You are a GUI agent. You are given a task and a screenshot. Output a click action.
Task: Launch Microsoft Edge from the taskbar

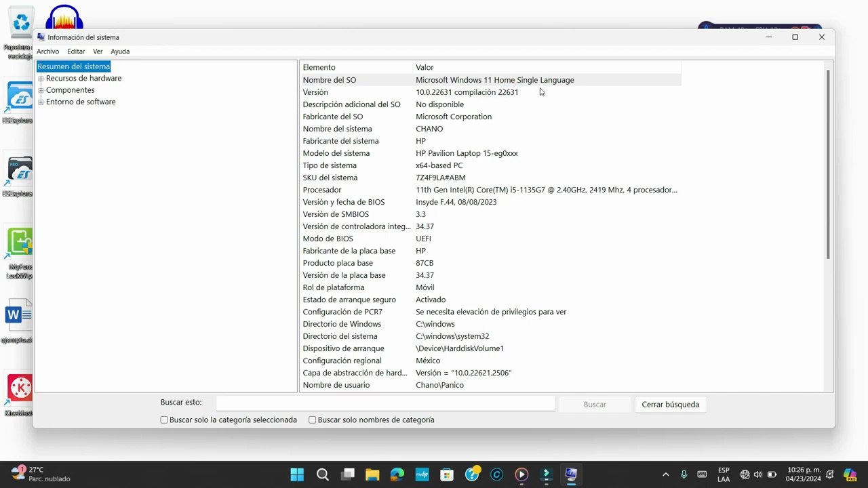click(x=397, y=474)
